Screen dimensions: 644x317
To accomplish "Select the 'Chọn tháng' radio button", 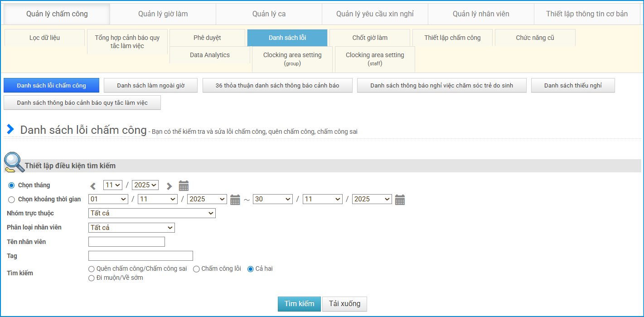I will coord(12,185).
